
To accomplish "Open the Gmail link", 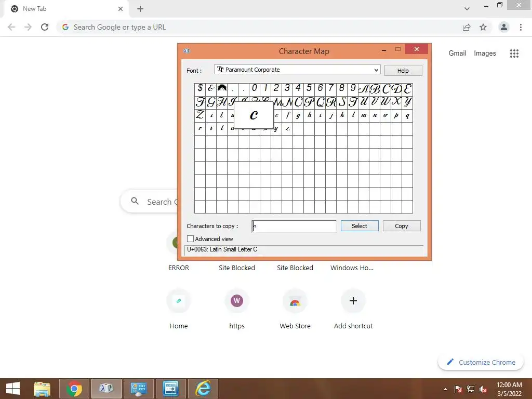I will pyautogui.click(x=457, y=54).
